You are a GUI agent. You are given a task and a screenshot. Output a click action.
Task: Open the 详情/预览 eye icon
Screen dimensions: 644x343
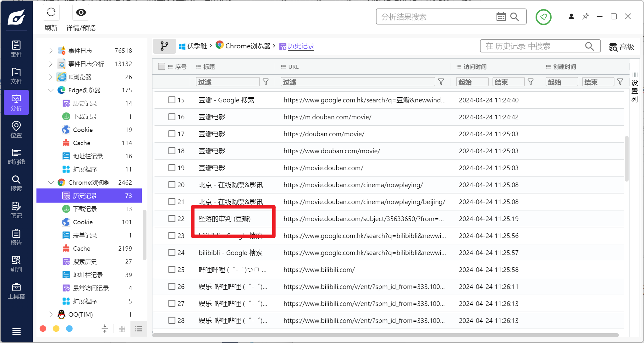pos(81,13)
